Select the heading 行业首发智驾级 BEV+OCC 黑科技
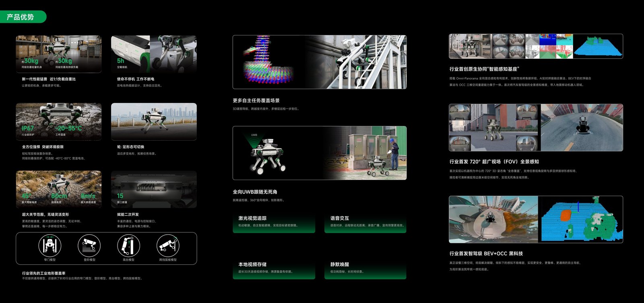 tap(486, 254)
